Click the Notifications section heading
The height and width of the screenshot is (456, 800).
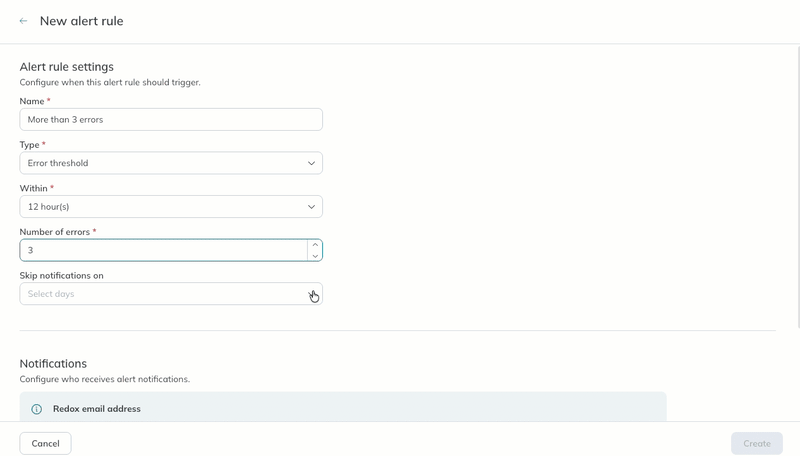click(x=53, y=364)
